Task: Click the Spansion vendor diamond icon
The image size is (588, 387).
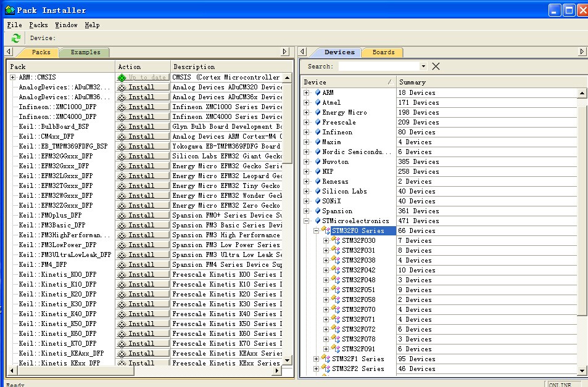Action: pos(318,211)
